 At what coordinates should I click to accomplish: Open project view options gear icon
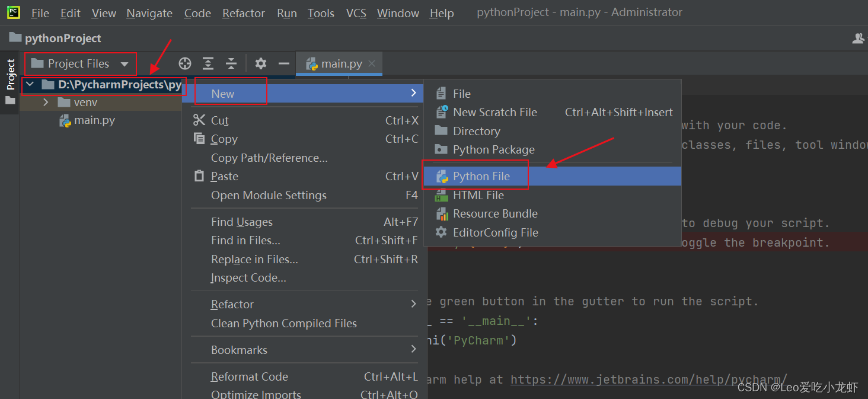pos(261,63)
